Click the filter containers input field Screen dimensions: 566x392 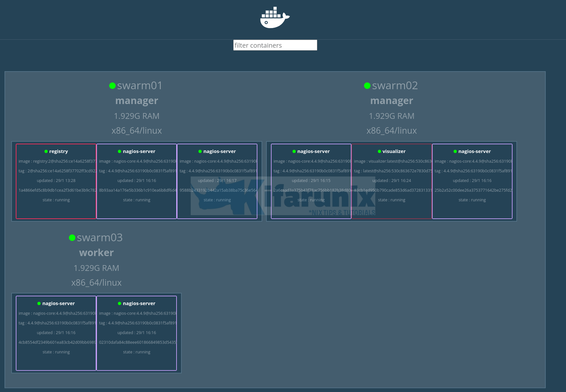[275, 45]
